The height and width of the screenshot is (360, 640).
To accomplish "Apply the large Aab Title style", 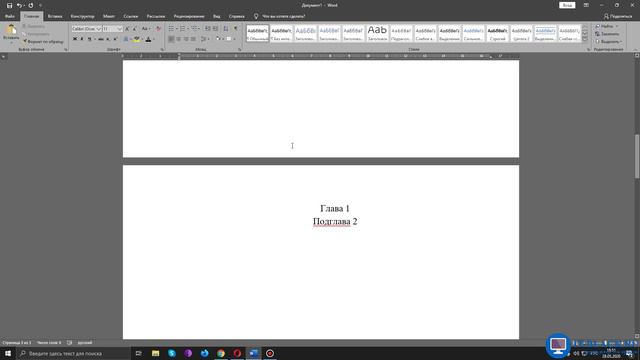I will [x=377, y=33].
